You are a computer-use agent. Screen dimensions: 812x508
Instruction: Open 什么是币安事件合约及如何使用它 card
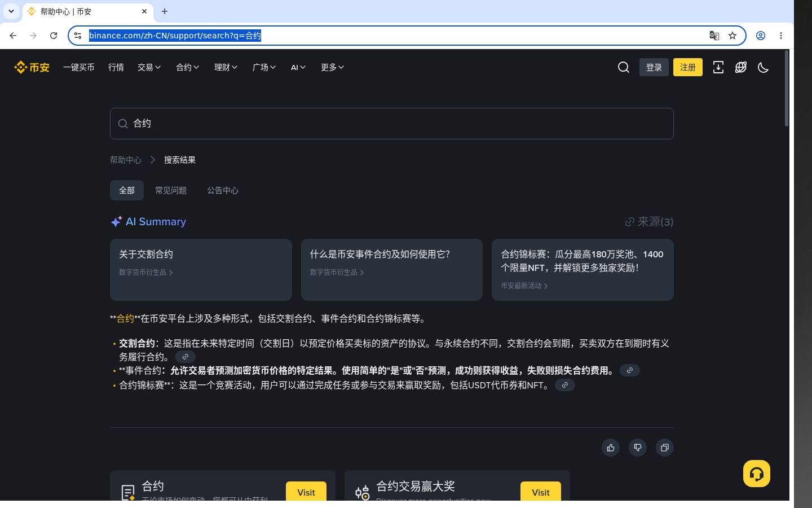(x=392, y=270)
